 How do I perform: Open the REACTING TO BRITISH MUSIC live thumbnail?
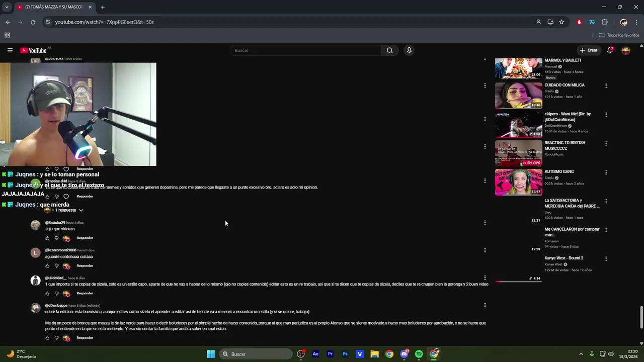pos(518,153)
